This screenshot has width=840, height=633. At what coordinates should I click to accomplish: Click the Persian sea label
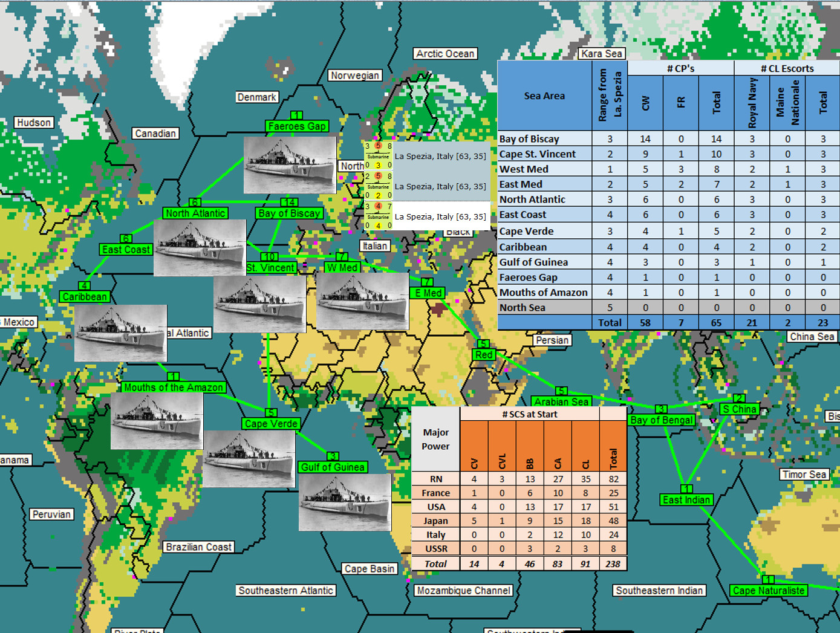[x=552, y=340]
